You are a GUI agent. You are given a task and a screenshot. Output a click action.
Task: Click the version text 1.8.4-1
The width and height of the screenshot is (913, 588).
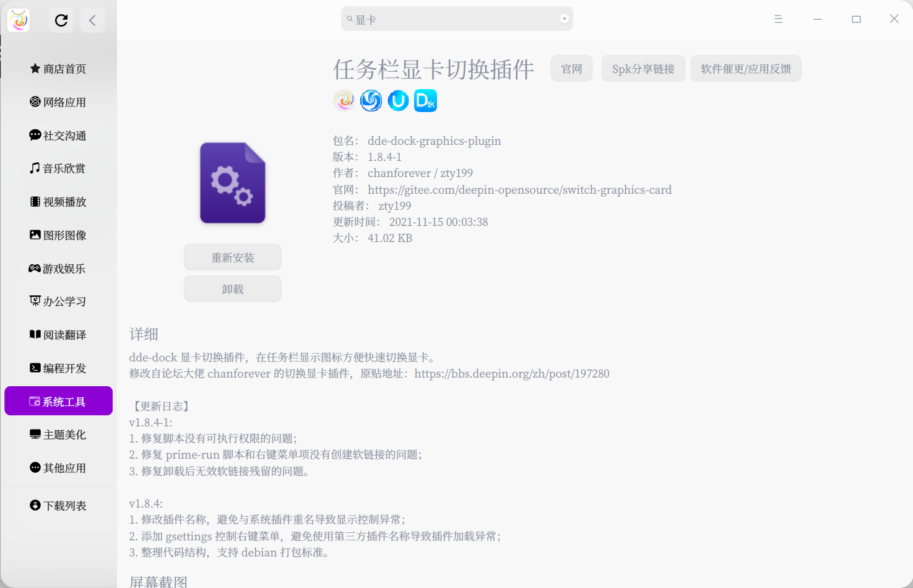[384, 157]
